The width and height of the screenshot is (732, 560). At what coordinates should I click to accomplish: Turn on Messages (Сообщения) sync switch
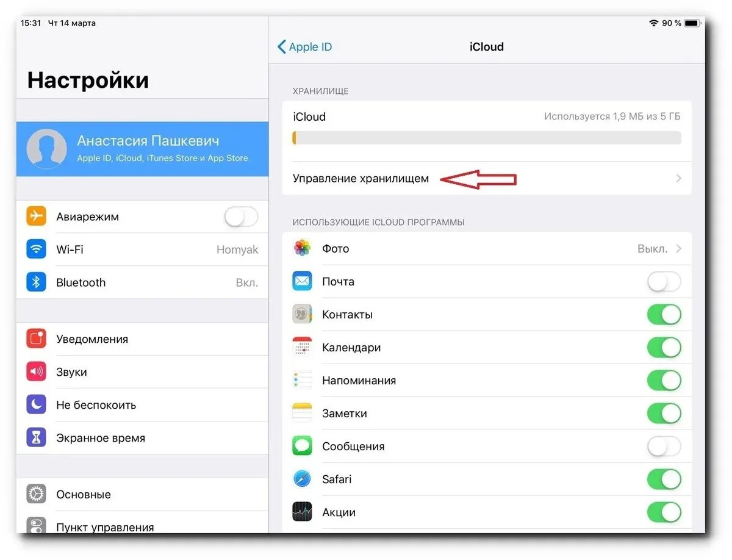tap(664, 446)
